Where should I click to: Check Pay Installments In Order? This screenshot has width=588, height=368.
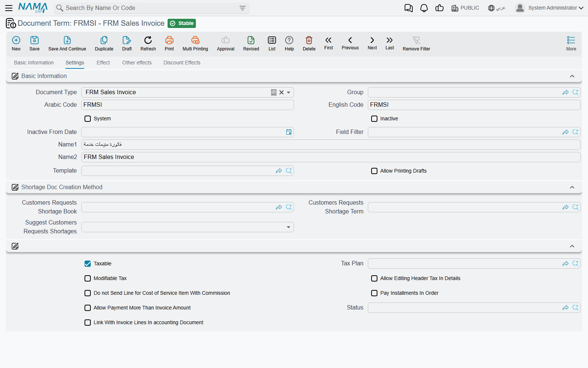(374, 293)
